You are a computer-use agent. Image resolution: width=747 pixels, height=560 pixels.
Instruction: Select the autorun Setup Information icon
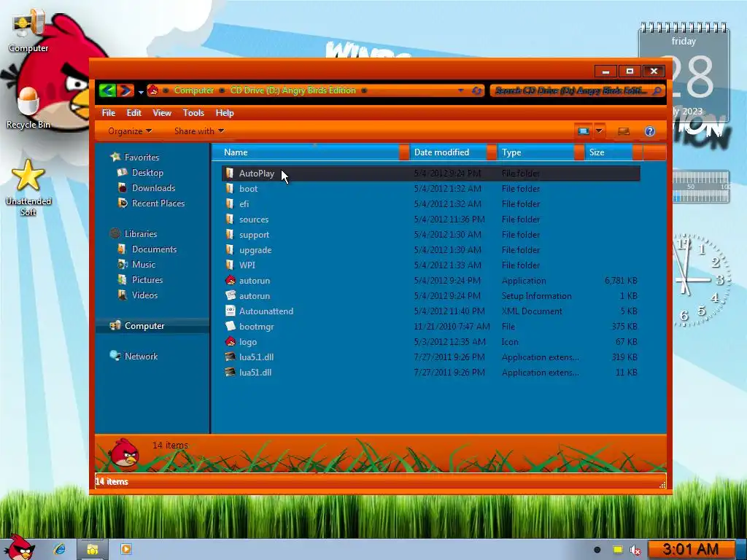[x=230, y=295]
